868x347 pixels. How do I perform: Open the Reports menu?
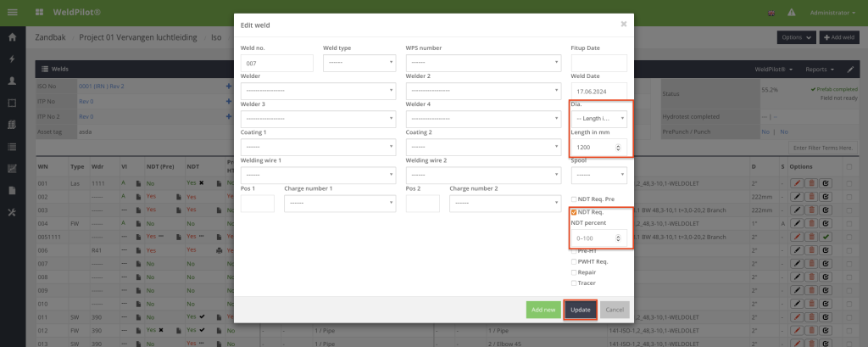[819, 69]
